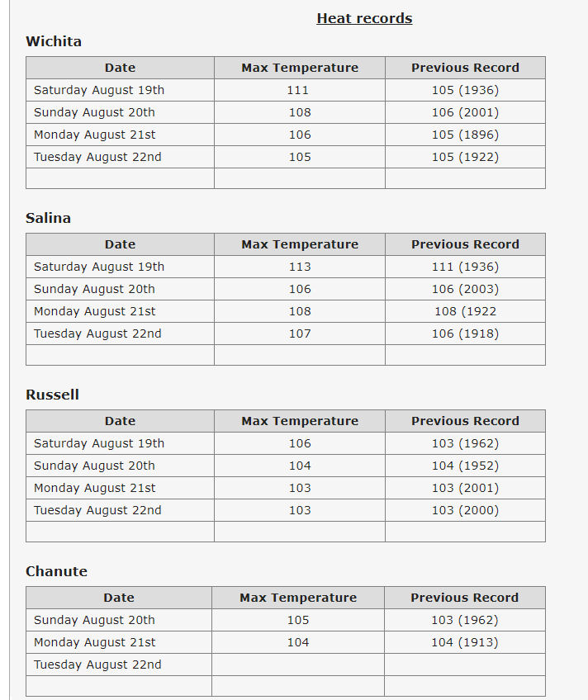Select the Chanute section heading
This screenshot has height=700, width=588.
[x=56, y=571]
